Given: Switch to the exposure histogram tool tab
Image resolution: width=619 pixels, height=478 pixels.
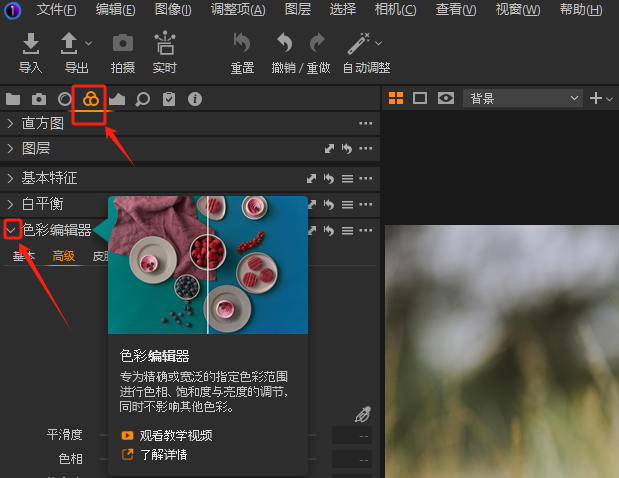Looking at the screenshot, I should point(117,99).
